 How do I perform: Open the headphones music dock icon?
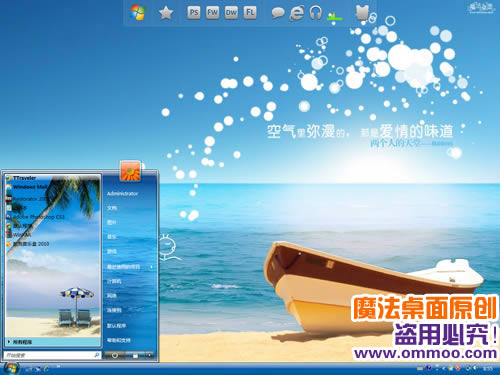(x=315, y=13)
